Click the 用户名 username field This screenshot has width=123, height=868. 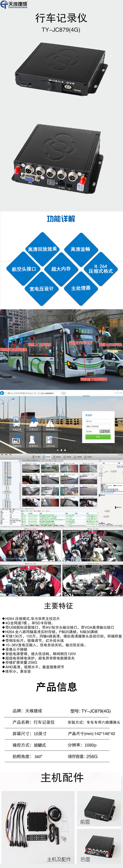[98, 421]
